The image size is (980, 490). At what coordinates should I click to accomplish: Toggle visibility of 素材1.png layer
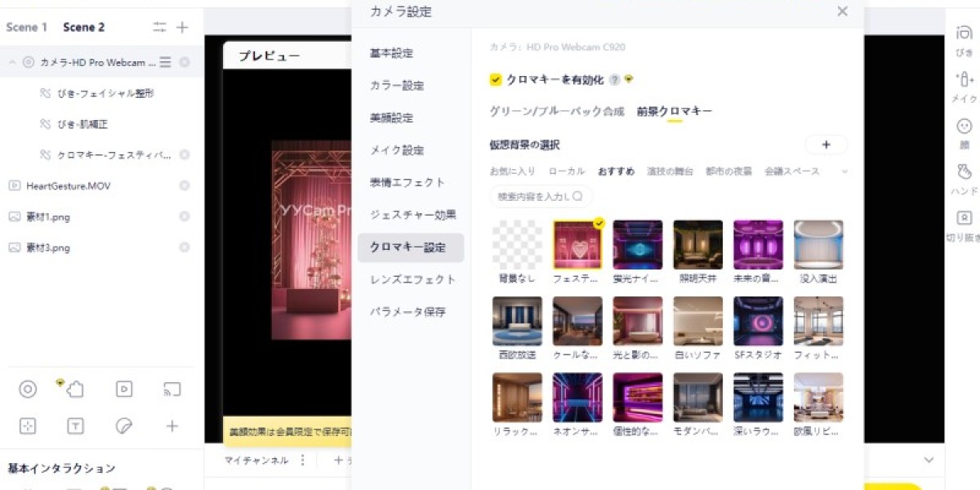[x=185, y=216]
